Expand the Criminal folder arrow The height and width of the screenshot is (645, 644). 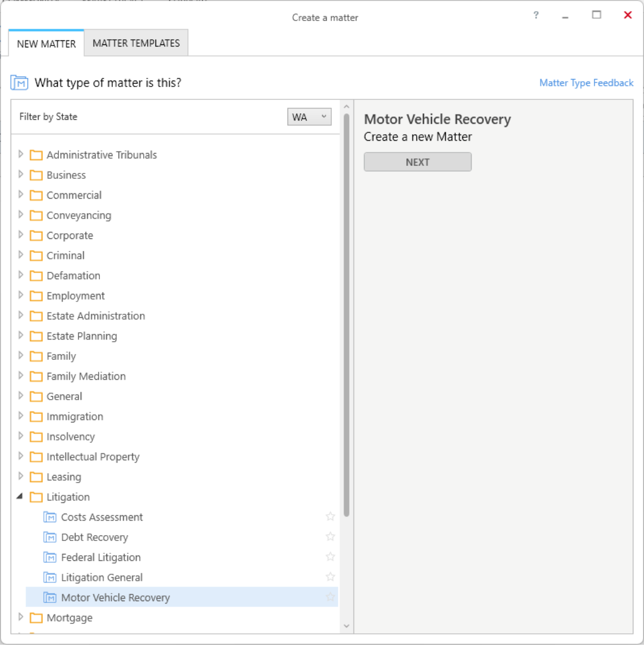coord(20,255)
